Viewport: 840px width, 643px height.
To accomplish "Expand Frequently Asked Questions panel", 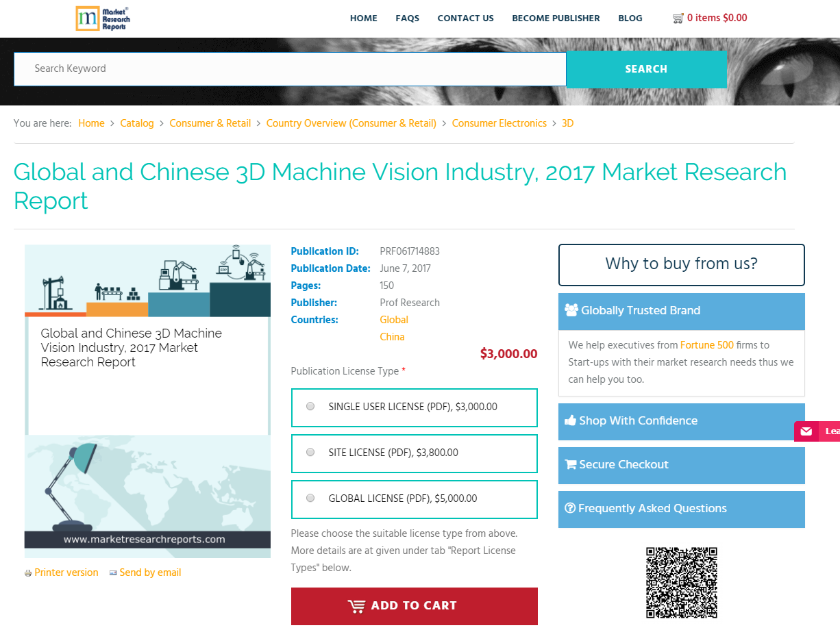I will (682, 509).
